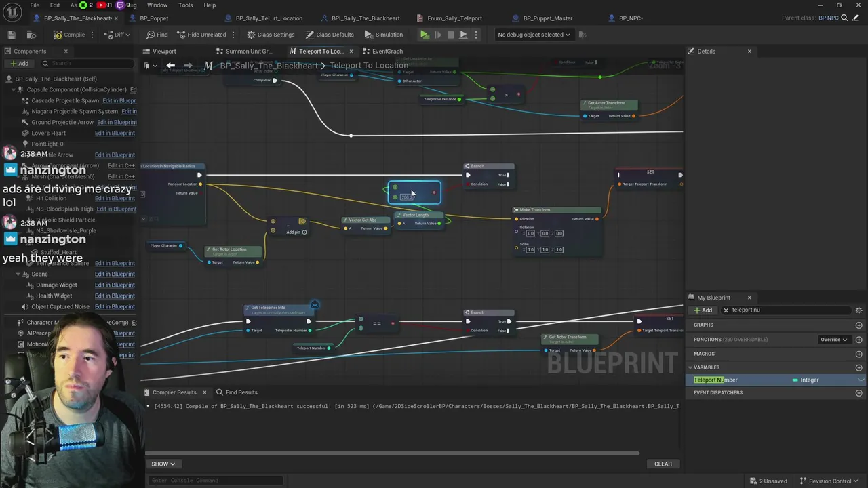The height and width of the screenshot is (488, 868).
Task: Toggle Teleport Number variable visibility eye
Action: 861,380
